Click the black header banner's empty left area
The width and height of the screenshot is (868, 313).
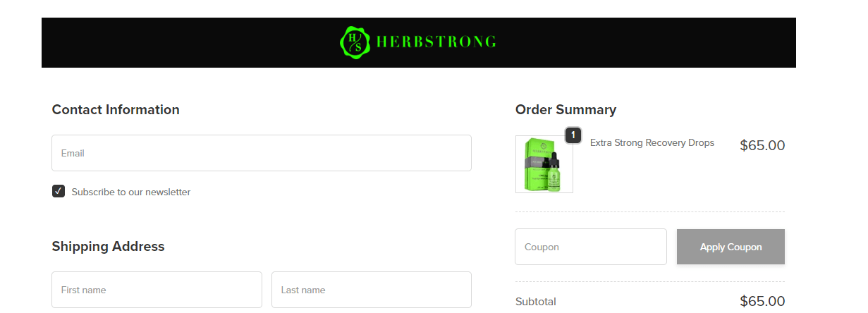pyautogui.click(x=183, y=42)
